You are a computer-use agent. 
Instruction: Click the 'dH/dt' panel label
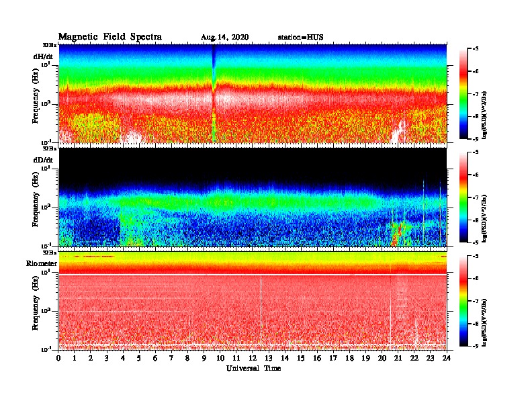pyautogui.click(x=43, y=56)
